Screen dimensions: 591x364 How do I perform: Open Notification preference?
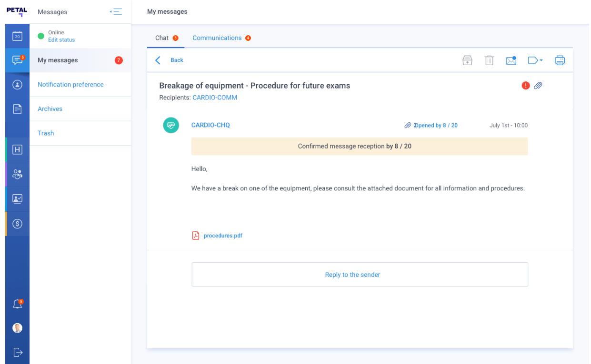70,84
